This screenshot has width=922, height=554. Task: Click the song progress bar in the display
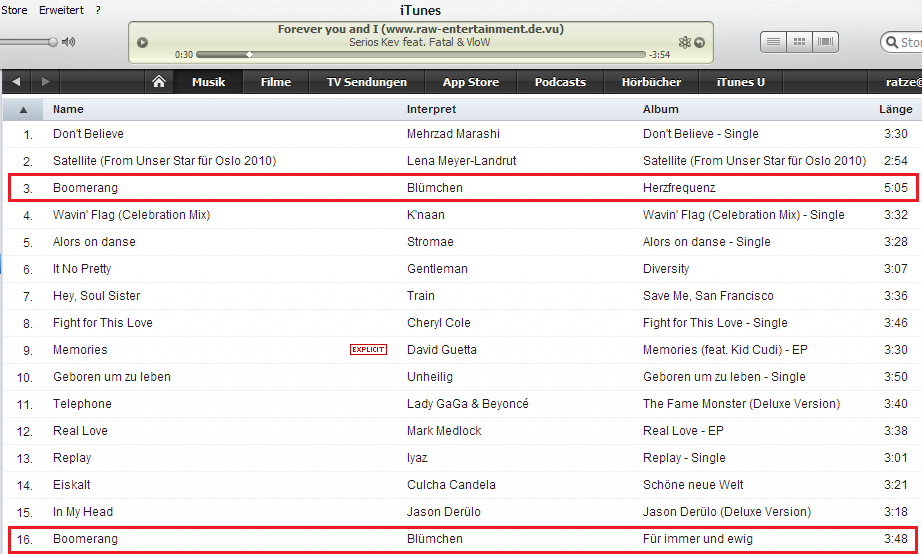click(x=420, y=54)
